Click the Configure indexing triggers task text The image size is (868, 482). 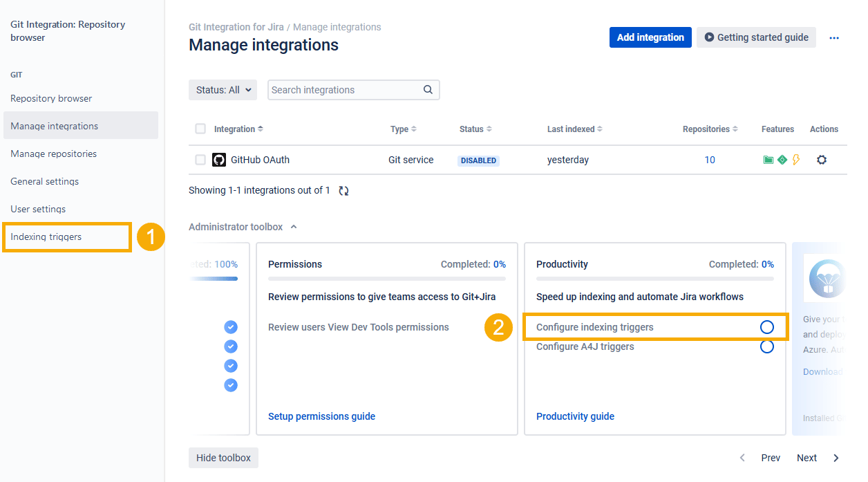pos(595,327)
